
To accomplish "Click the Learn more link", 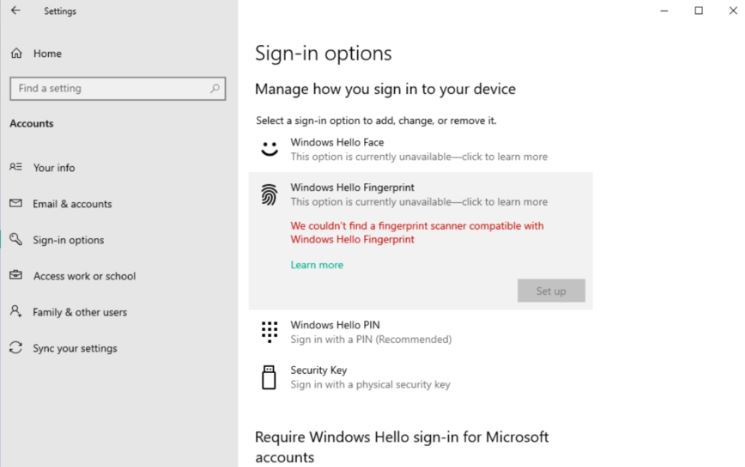I will (x=317, y=265).
